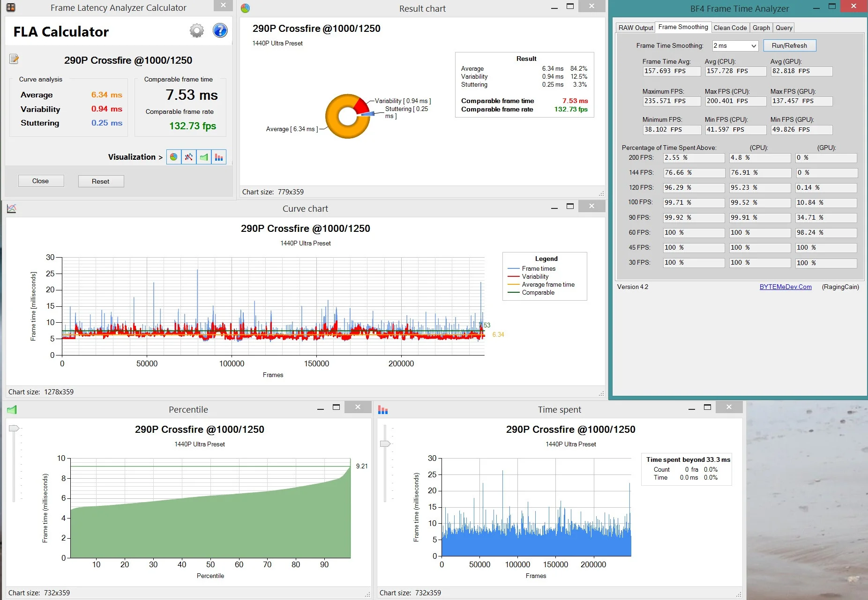Click the 144 FPS percentage field 76.66 %
The image size is (868, 600).
[694, 173]
